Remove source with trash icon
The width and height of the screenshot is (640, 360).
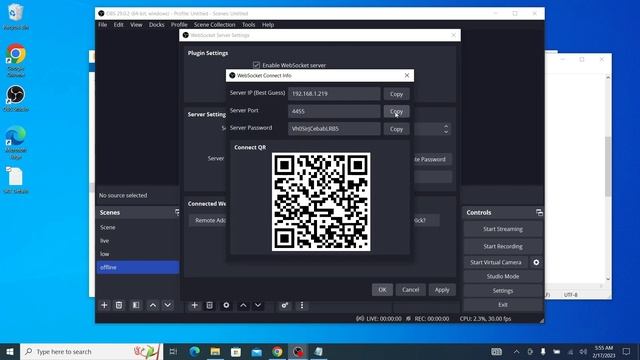click(x=209, y=305)
